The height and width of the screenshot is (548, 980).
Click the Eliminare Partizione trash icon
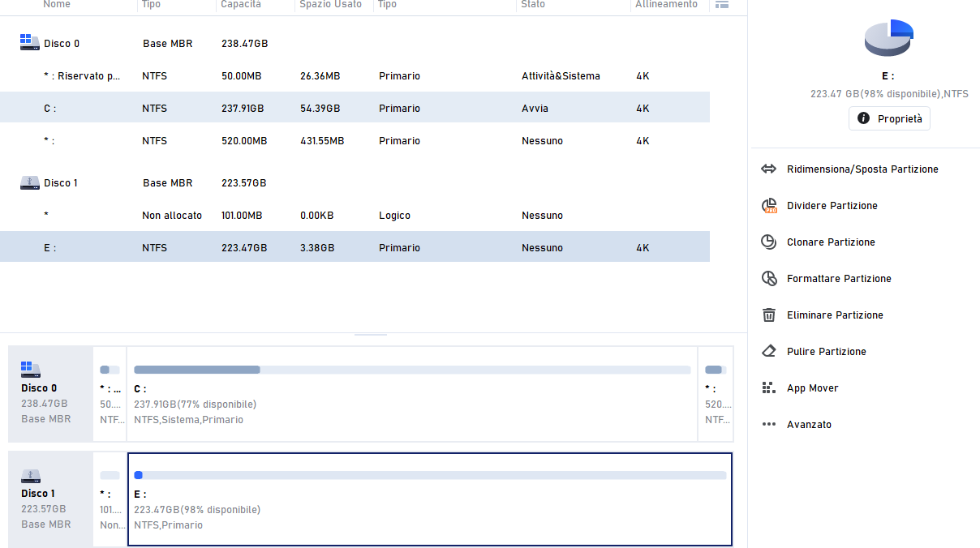tap(769, 315)
